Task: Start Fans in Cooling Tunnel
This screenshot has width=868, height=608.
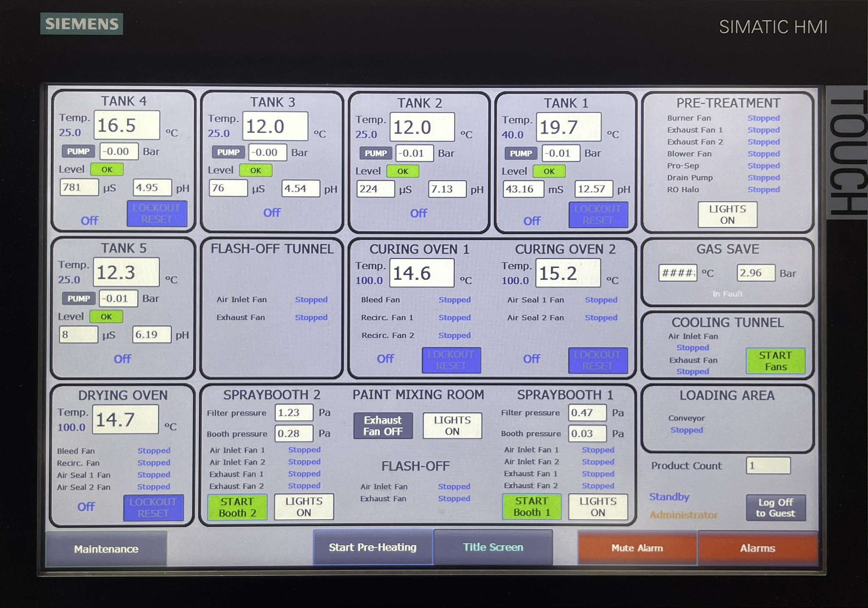Action: pyautogui.click(x=775, y=361)
